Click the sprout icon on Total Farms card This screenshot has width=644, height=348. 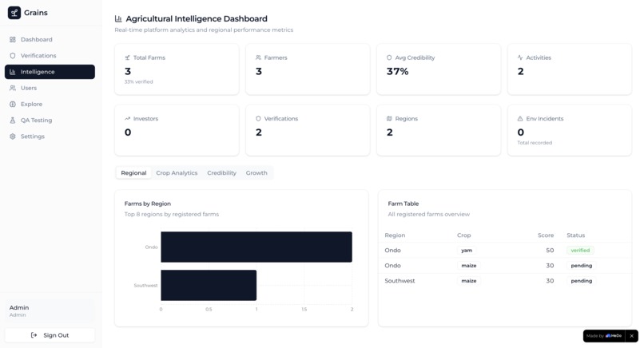point(127,57)
